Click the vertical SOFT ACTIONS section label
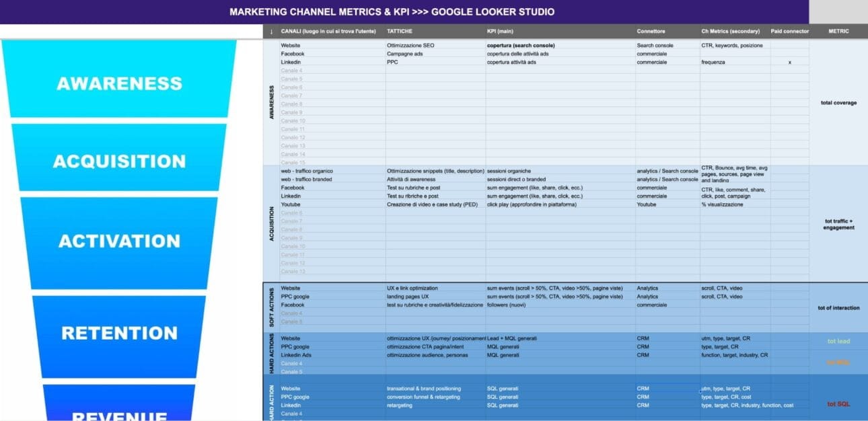 pyautogui.click(x=270, y=308)
